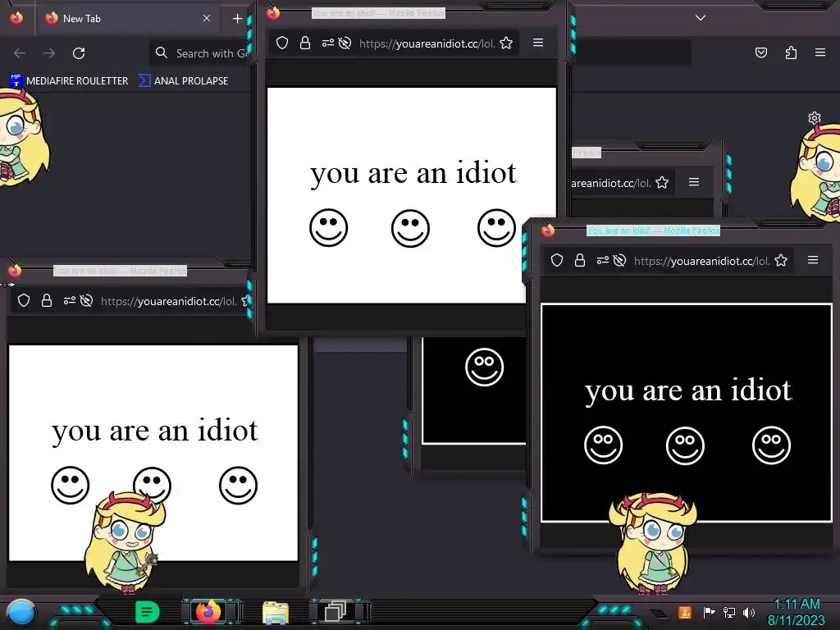Click tracking protection shield in top-center popup
Viewport: 840px width, 630px height.
pyautogui.click(x=282, y=43)
